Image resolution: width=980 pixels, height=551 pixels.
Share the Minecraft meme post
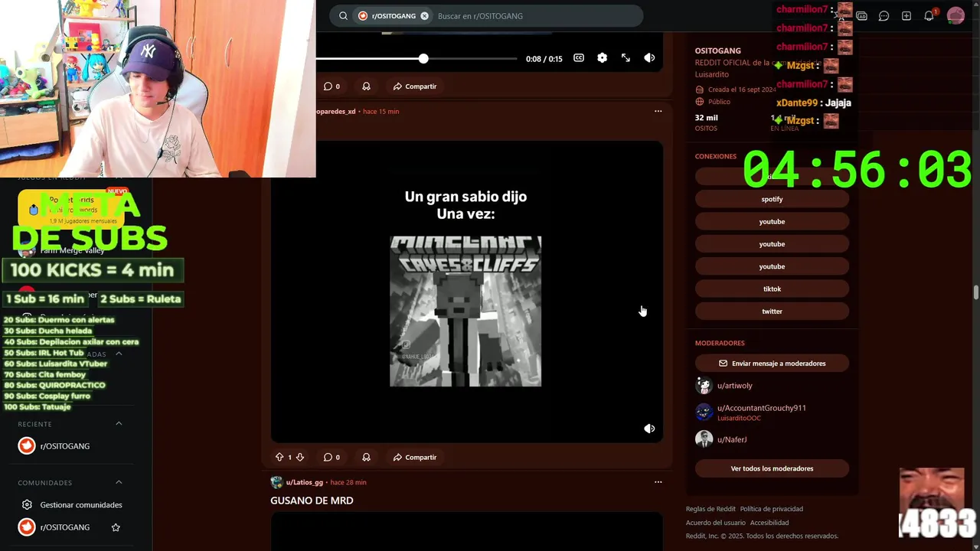[414, 457]
